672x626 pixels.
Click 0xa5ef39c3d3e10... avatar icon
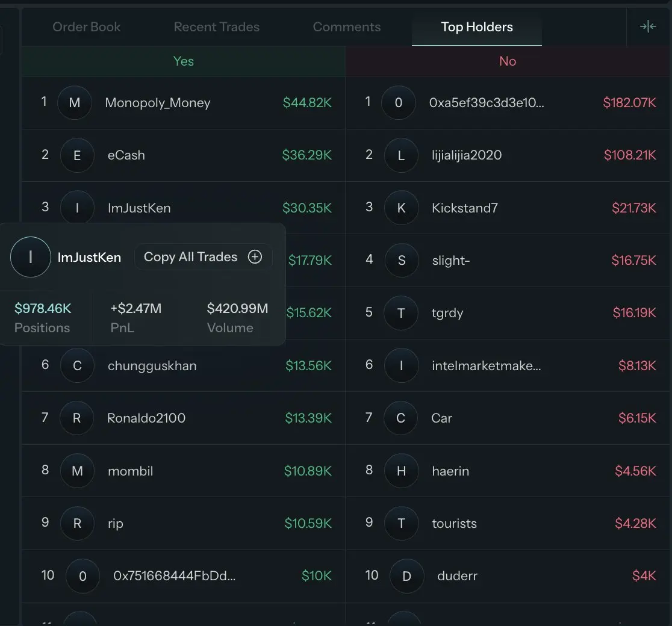(399, 103)
